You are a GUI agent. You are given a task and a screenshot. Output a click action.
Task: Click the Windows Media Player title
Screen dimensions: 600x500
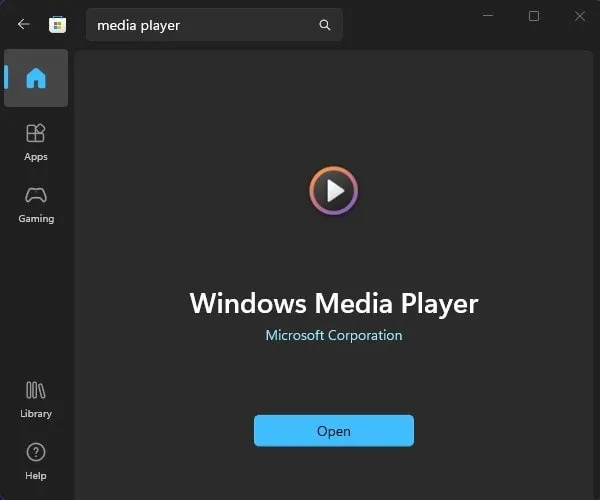[x=334, y=303]
